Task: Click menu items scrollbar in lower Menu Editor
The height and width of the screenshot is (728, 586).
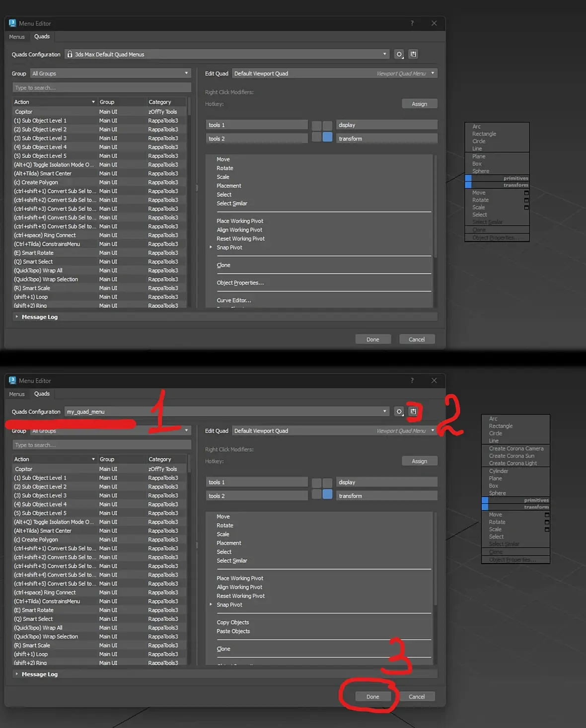Action: coord(436,559)
